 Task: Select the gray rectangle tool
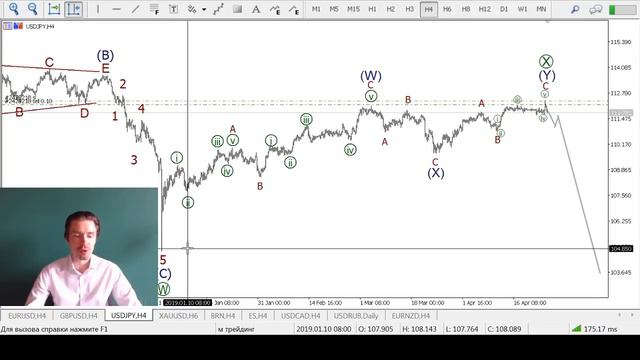pos(237,9)
